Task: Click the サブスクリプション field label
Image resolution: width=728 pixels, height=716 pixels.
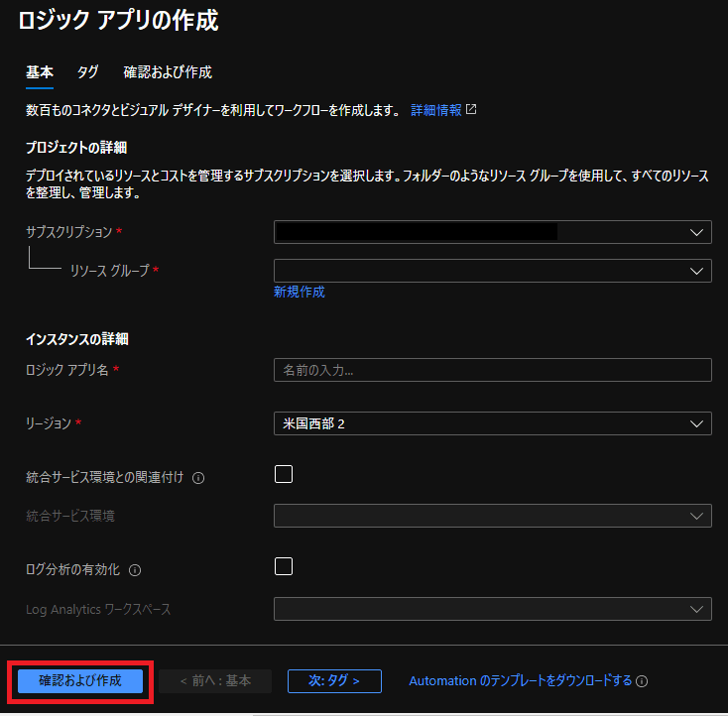Action: pos(69,232)
